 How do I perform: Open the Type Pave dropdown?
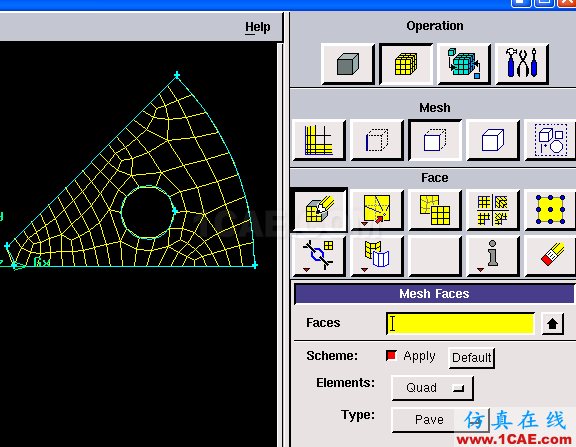[440, 419]
